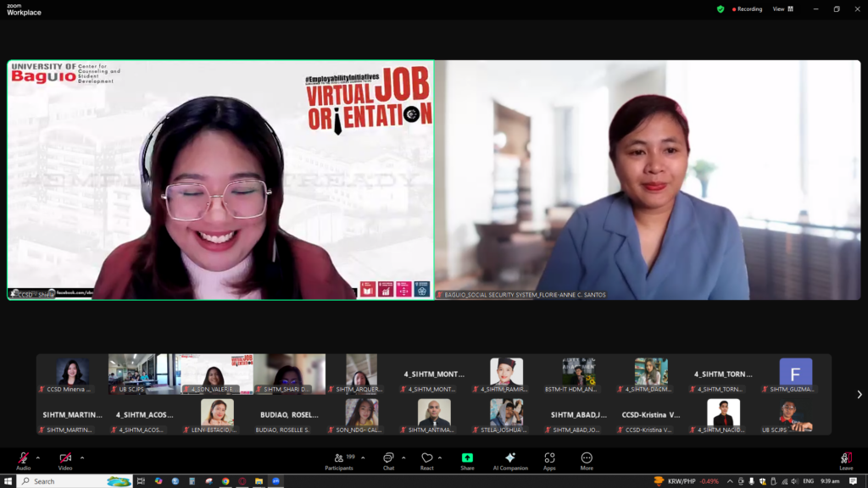Click the red Recording indicator
Viewport: 868px width, 488px height.
point(747,8)
